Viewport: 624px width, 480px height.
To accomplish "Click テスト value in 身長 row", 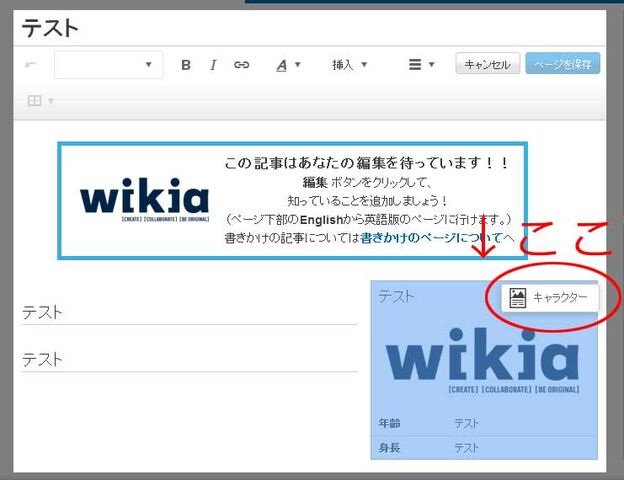I will coord(466,448).
